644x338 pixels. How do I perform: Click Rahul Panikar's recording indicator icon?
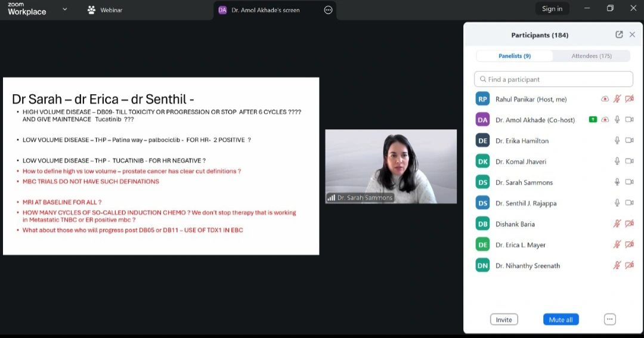(x=605, y=99)
